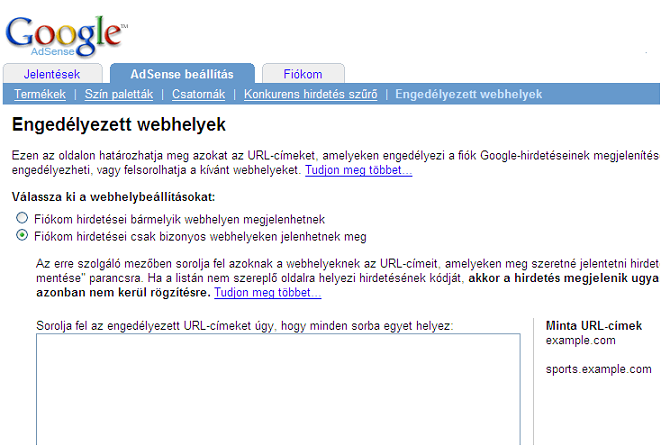Click the sample 'example.com' text
This screenshot has height=446, width=661.
[580, 340]
